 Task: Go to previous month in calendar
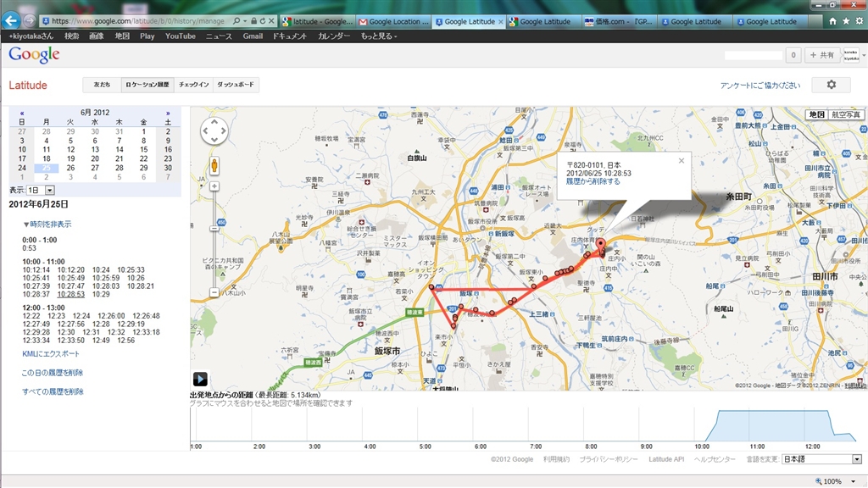coord(22,113)
